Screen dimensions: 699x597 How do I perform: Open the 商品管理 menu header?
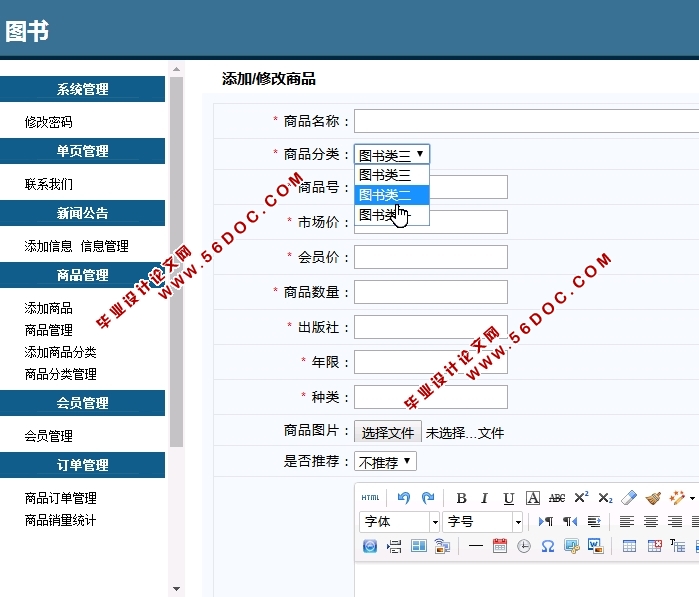tap(82, 275)
